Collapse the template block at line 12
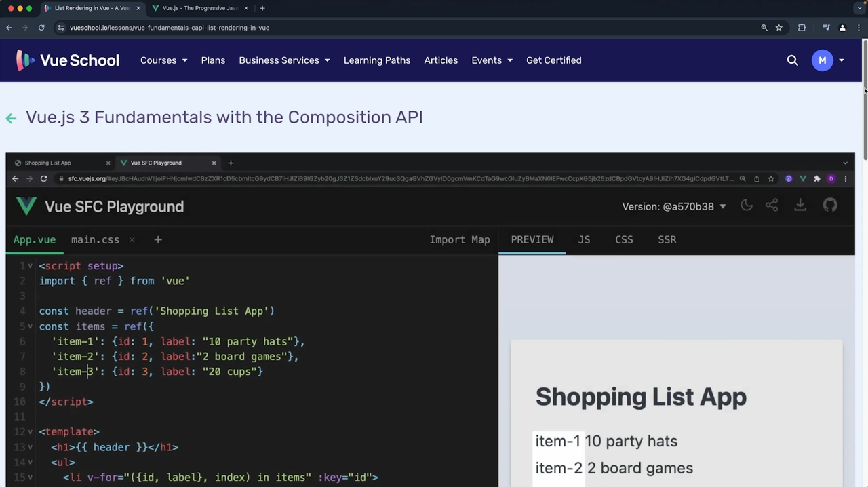This screenshot has height=487, width=868. (31, 432)
